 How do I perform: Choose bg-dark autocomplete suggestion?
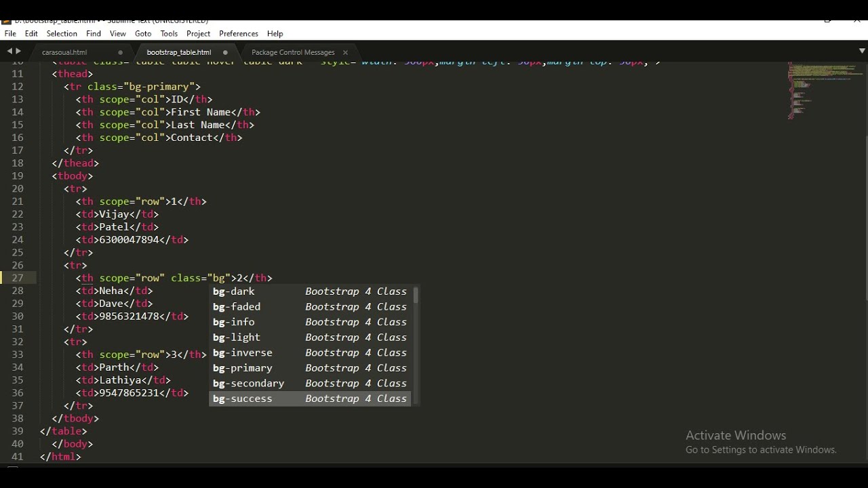pos(311,291)
